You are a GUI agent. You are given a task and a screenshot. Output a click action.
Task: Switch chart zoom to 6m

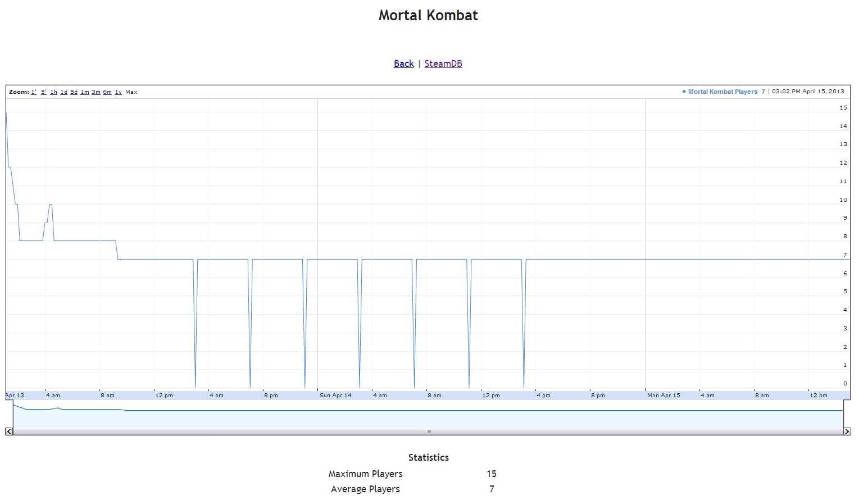coord(107,92)
